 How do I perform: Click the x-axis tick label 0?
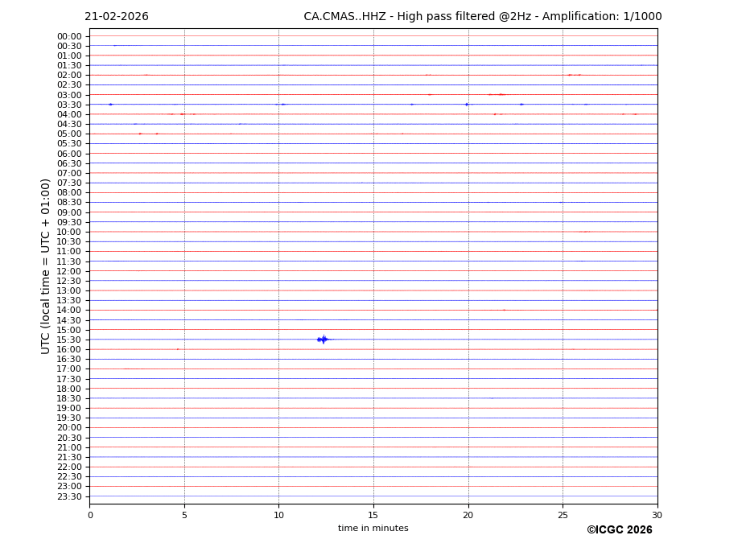tap(90, 516)
